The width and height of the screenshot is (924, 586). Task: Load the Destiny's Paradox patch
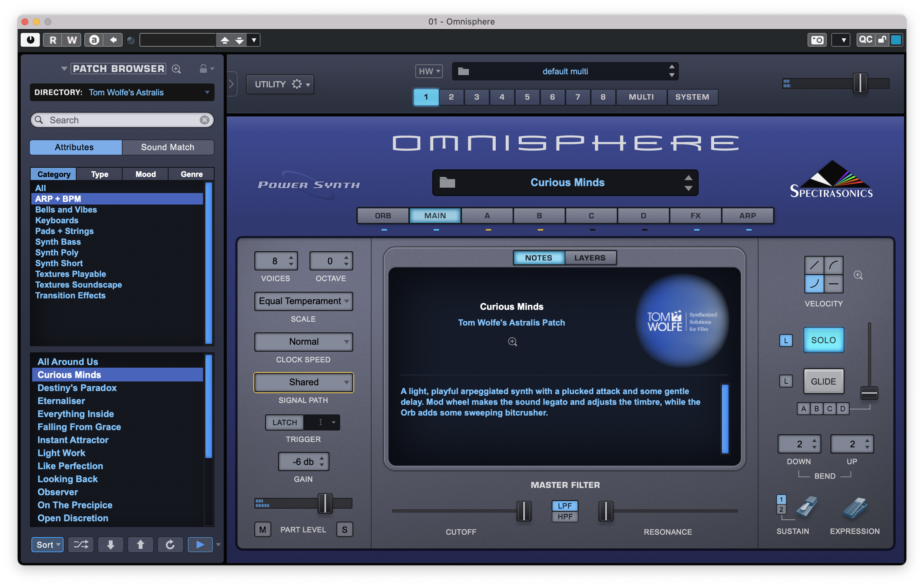point(117,388)
